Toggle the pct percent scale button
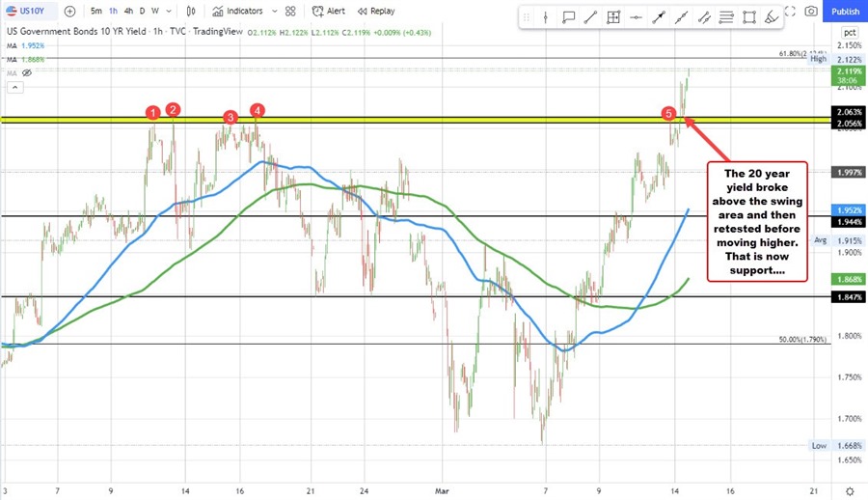Viewport: 868px width, 500px height. pos(849,31)
